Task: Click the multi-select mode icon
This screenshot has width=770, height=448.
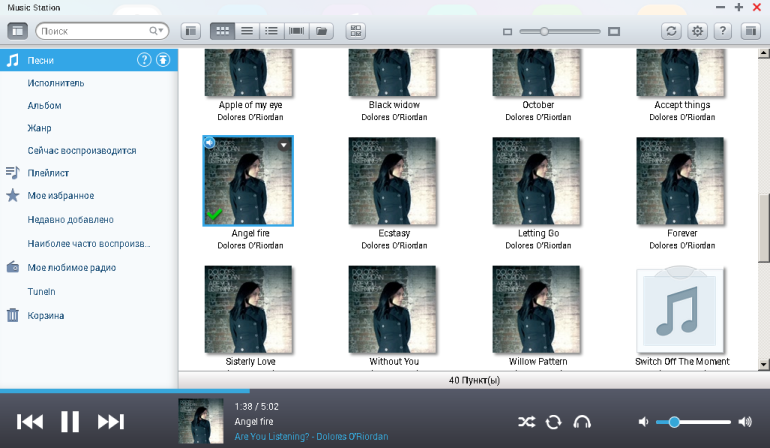Action: [x=356, y=31]
